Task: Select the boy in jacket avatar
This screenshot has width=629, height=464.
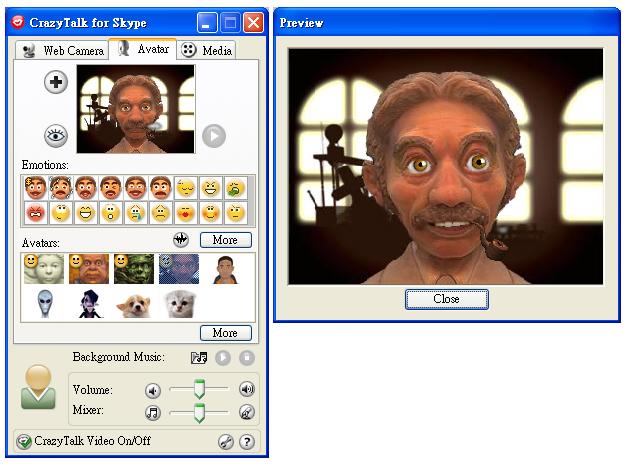Action: (x=225, y=269)
